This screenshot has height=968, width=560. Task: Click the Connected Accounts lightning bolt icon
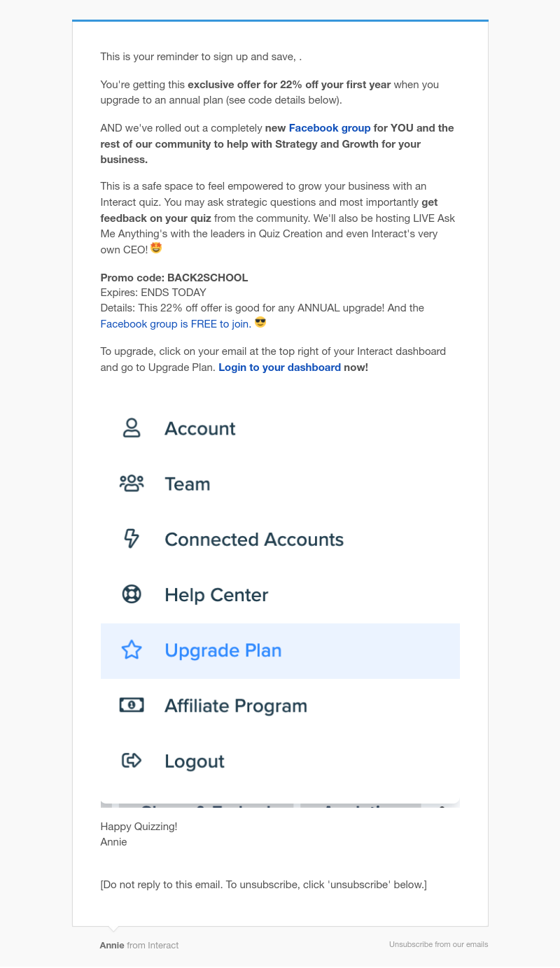[x=132, y=539]
